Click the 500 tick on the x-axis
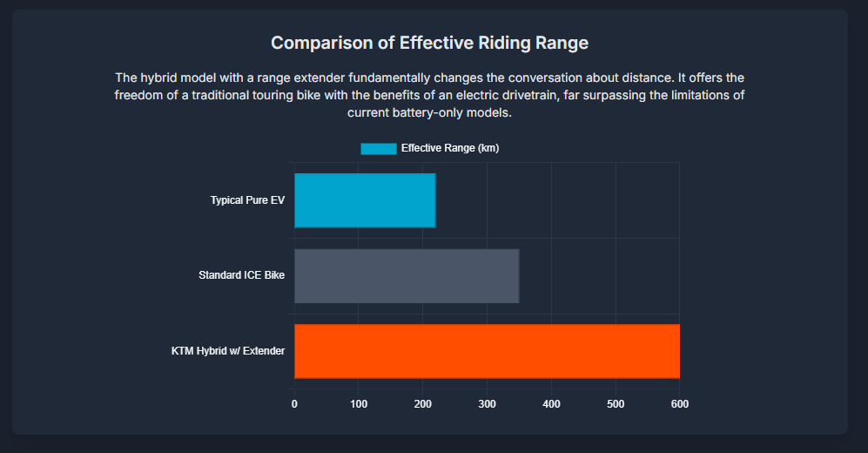868x453 pixels. click(616, 403)
